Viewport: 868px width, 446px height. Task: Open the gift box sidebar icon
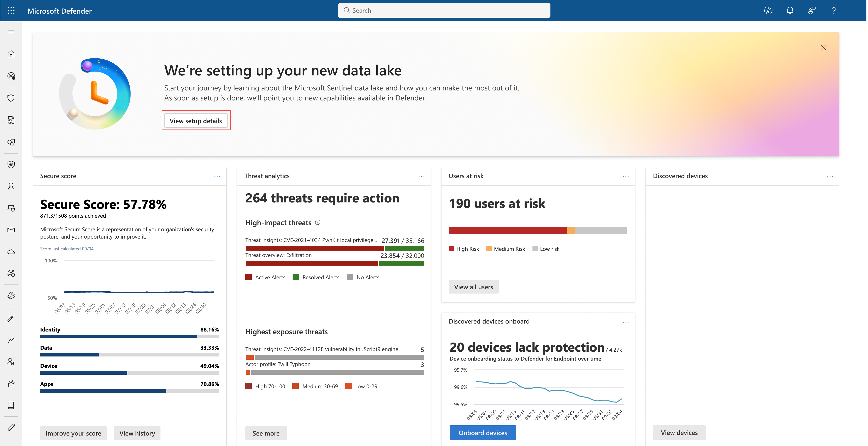click(x=11, y=383)
